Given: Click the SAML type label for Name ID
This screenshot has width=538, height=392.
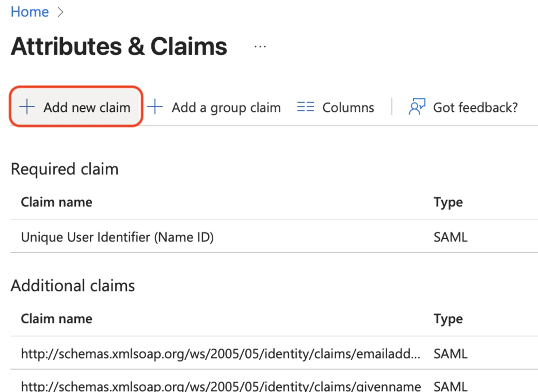Looking at the screenshot, I should coord(450,237).
